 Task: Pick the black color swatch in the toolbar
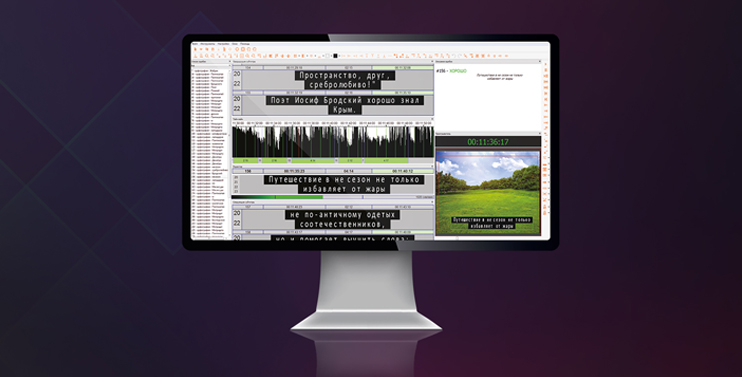point(335,56)
